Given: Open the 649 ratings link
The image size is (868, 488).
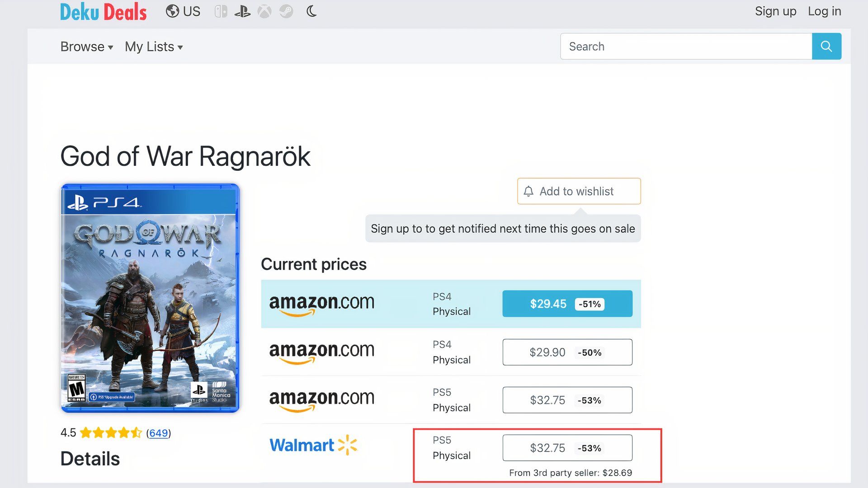Looking at the screenshot, I should tap(158, 433).
